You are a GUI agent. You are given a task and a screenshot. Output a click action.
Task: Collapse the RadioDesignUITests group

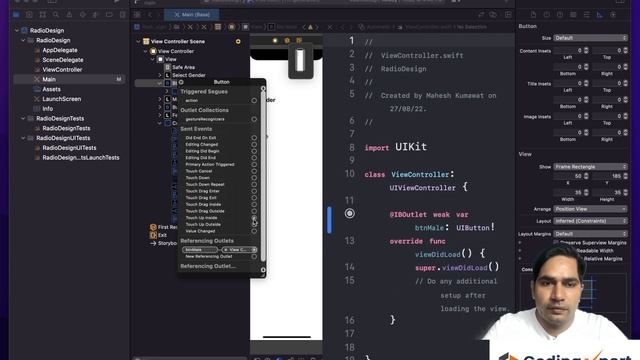[x=23, y=138]
